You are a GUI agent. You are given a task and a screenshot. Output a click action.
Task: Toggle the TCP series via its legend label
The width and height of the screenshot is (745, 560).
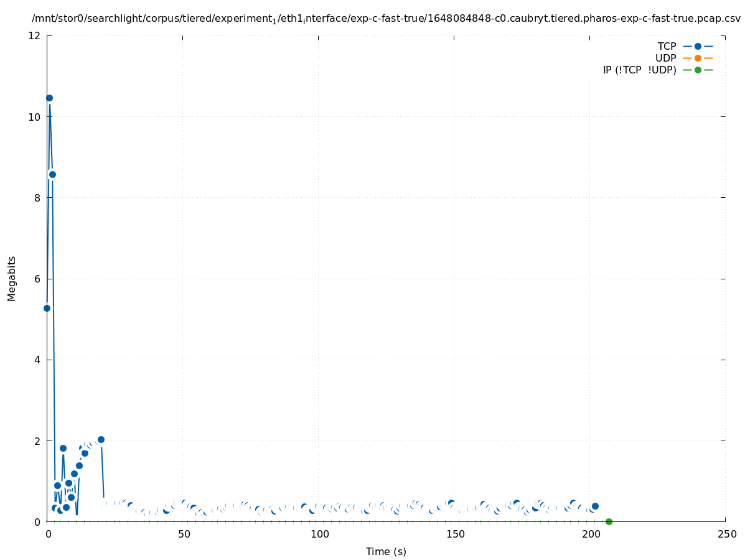pos(666,46)
